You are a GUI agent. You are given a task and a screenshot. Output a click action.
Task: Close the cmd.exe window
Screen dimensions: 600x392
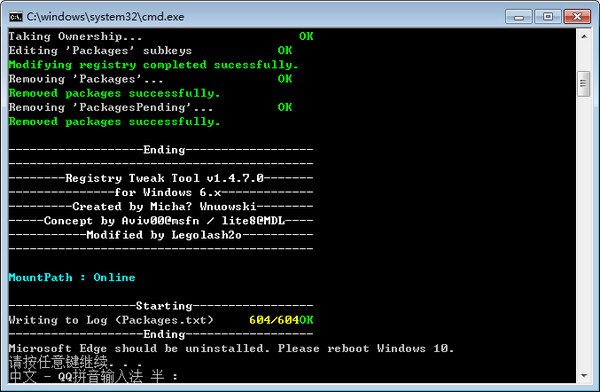coord(577,17)
